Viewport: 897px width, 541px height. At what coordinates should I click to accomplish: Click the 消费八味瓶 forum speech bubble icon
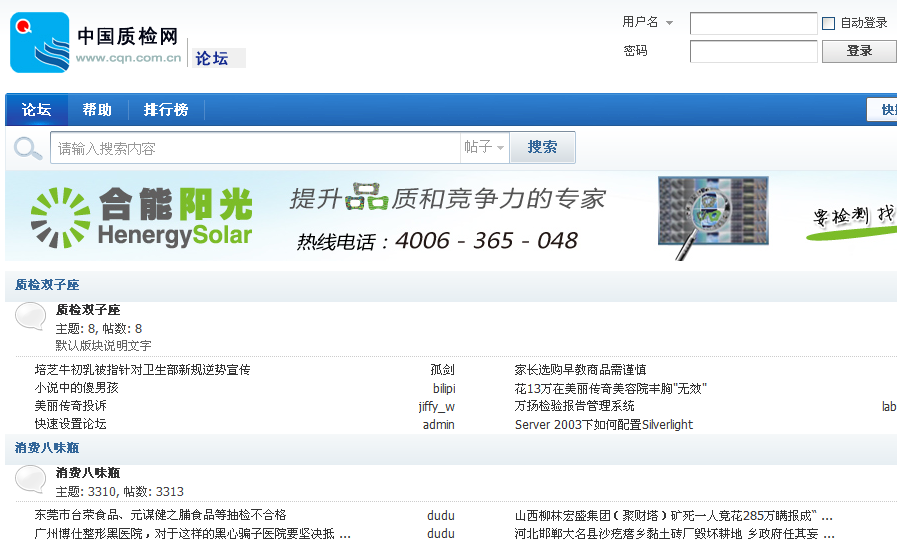click(31, 479)
